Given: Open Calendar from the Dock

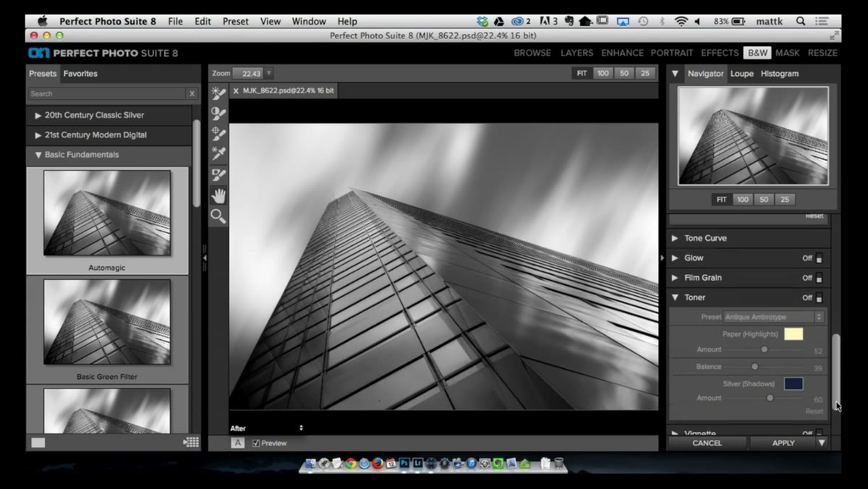Looking at the screenshot, I should (391, 463).
